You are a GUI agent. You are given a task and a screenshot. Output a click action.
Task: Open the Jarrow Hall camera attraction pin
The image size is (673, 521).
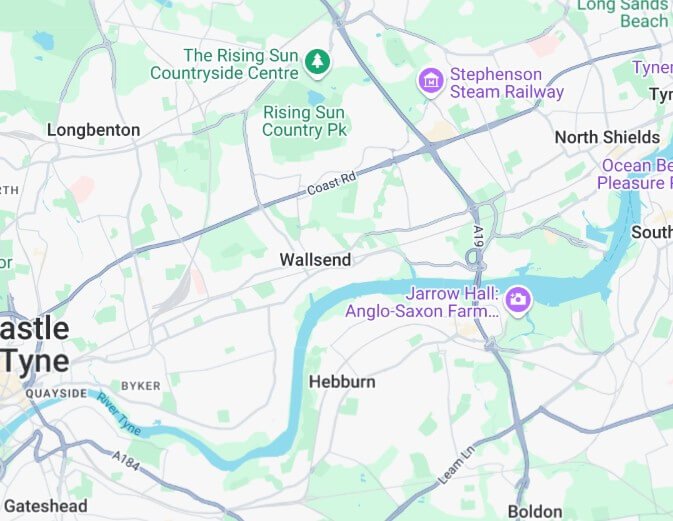[x=518, y=301]
